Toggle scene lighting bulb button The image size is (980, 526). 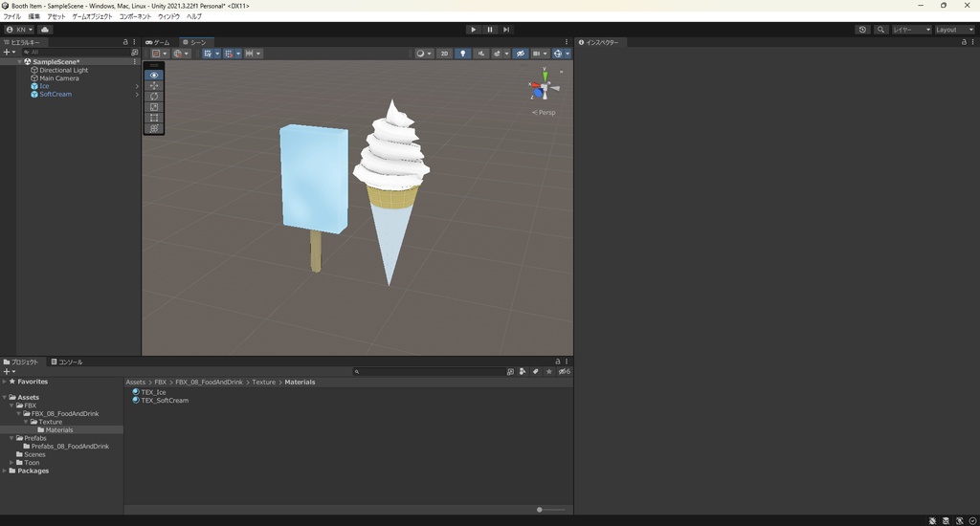[x=462, y=54]
